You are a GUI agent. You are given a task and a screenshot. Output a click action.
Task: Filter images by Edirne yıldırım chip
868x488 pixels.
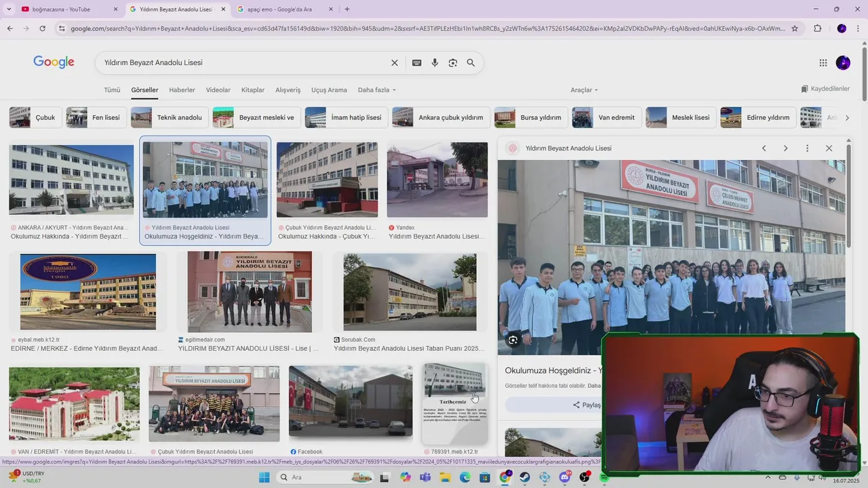[x=758, y=117]
